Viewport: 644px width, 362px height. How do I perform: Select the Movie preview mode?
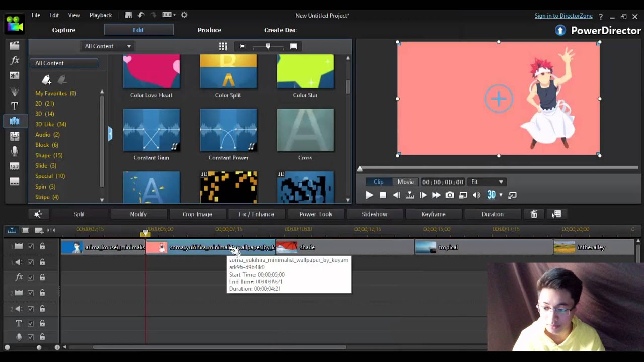point(406,182)
